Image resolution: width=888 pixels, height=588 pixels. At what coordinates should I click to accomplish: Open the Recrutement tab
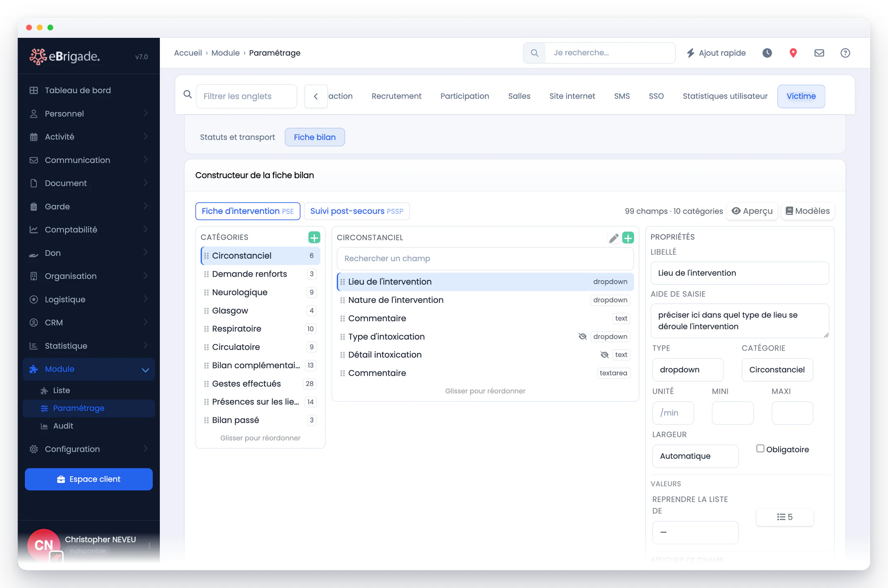pos(396,96)
